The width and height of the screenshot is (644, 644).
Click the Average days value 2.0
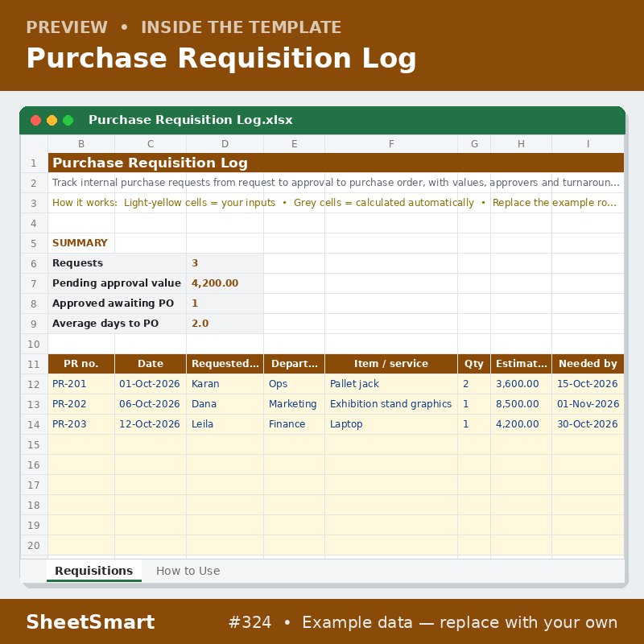225,324
